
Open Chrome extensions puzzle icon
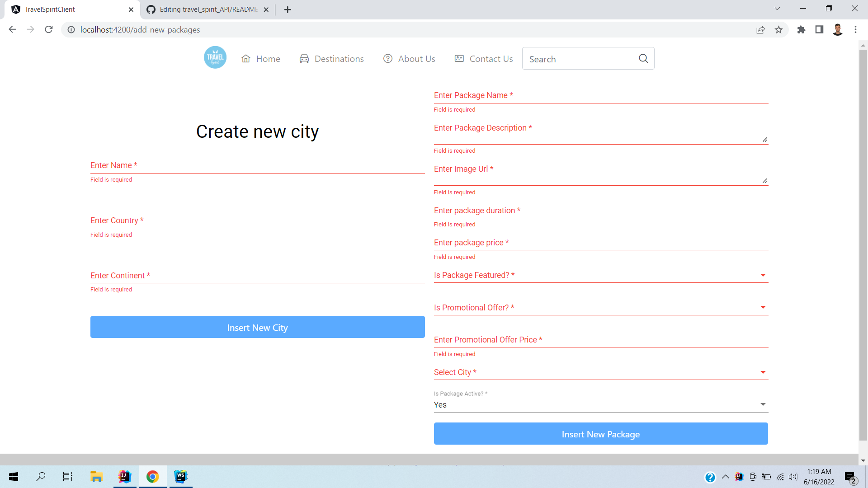(x=801, y=30)
